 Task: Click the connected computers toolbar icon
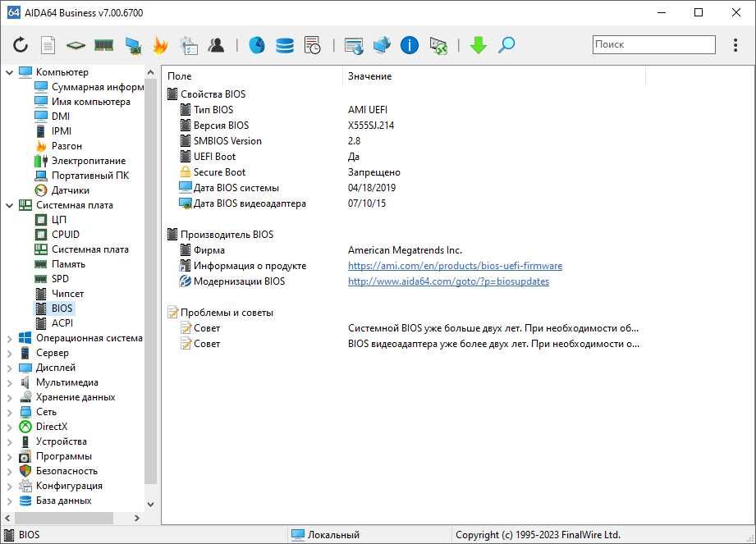382,45
